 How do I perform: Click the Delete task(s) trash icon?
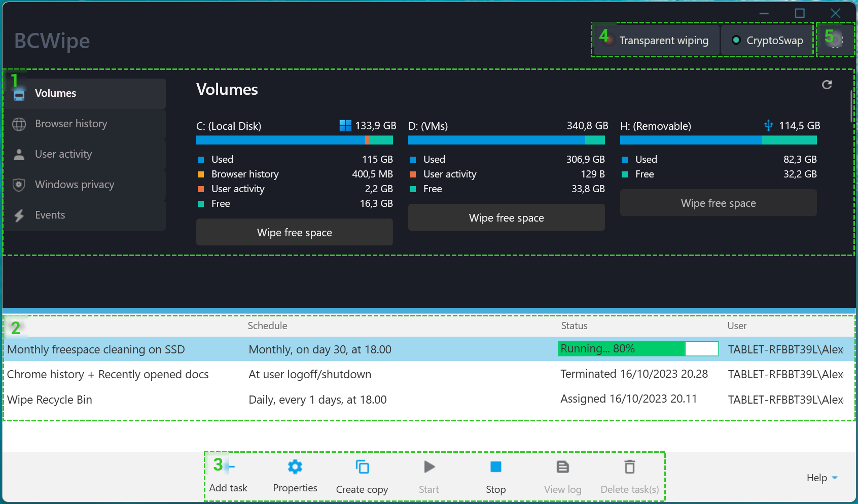pyautogui.click(x=630, y=466)
